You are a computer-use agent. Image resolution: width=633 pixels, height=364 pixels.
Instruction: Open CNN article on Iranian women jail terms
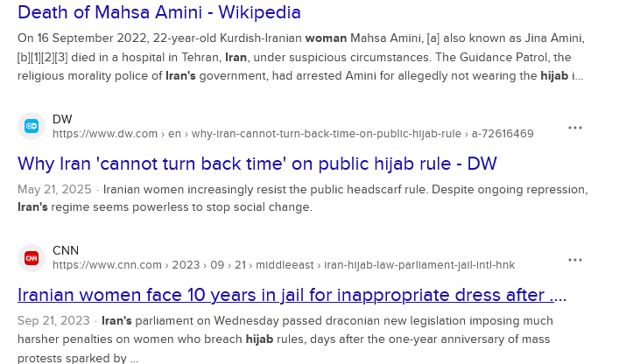pyautogui.click(x=292, y=294)
